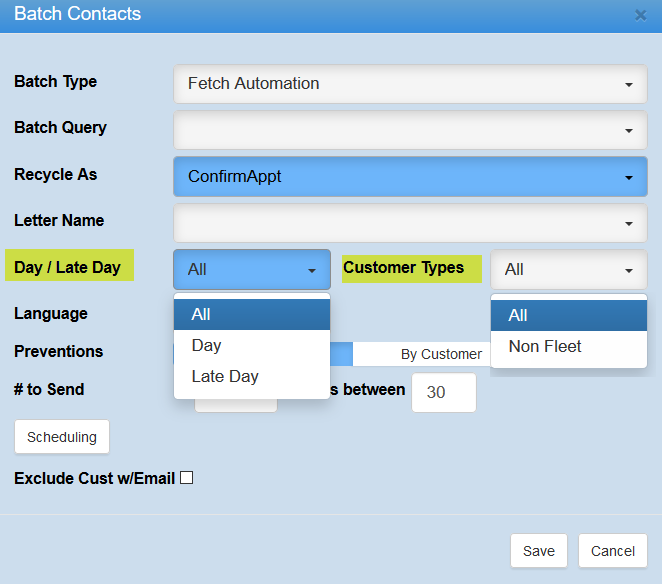Click the Day / Late Day dropdown
This screenshot has height=584, width=662.
[x=251, y=269]
